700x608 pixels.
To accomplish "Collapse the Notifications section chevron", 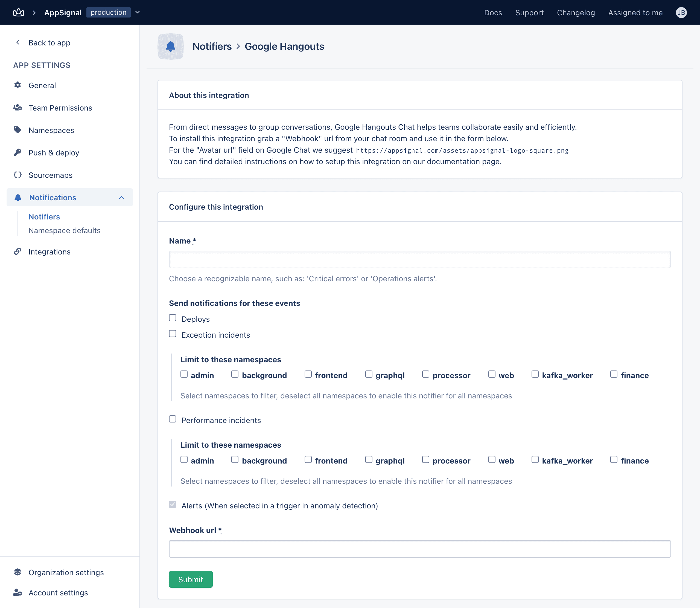I will click(x=122, y=198).
